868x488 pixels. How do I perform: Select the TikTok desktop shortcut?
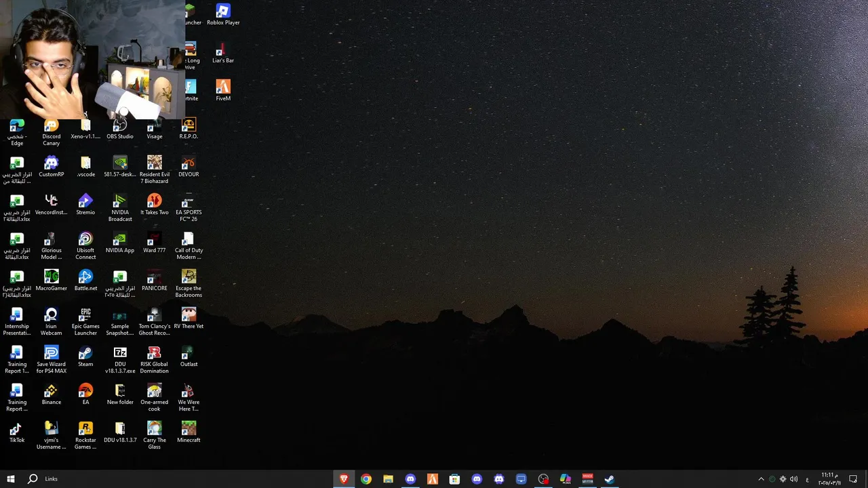[17, 432]
